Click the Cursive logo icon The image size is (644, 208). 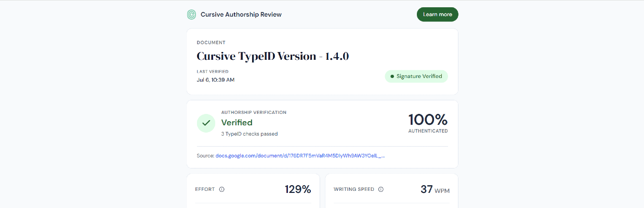point(191,15)
